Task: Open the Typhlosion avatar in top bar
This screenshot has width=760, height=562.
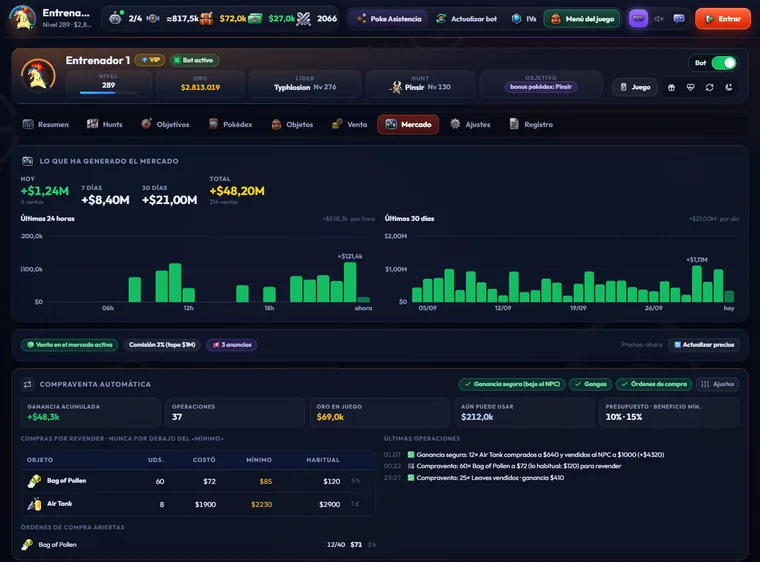Action: tap(22, 18)
